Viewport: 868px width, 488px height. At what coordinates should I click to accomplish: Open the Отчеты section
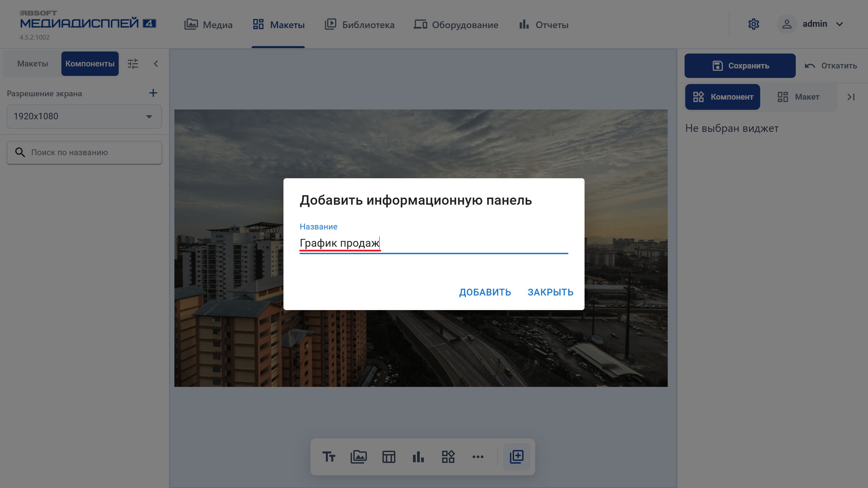coord(544,24)
